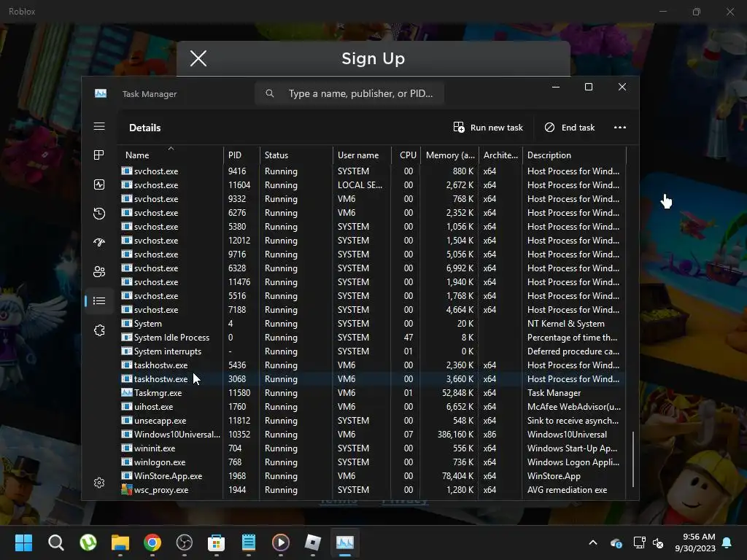Screen dimensions: 747x560
Task: Close the Roblox Sign Up dialog X
Action: 198,58
